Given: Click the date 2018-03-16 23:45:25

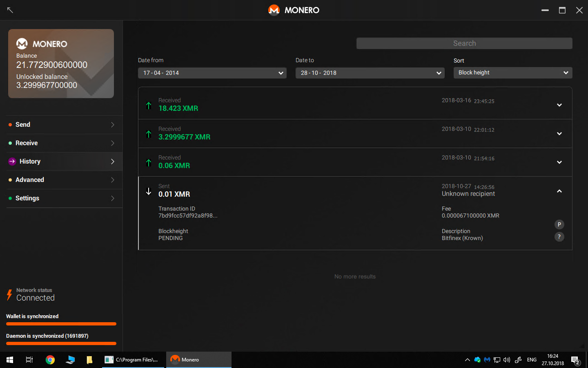Looking at the screenshot, I should [x=468, y=101].
